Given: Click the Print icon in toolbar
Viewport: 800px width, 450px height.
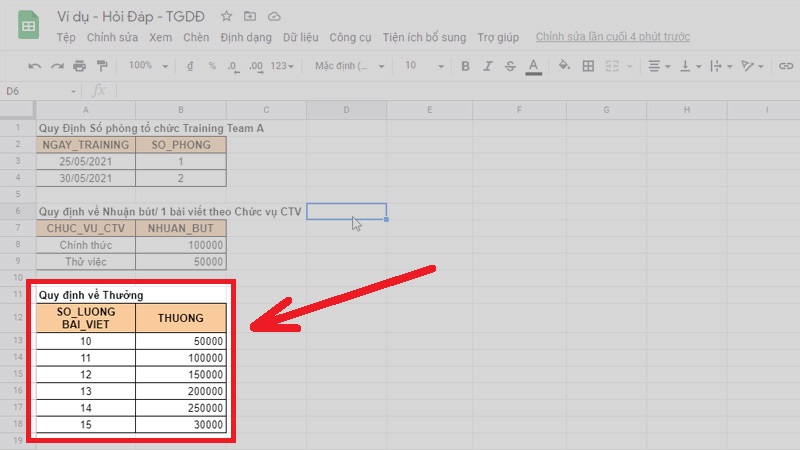Looking at the screenshot, I should 79,66.
